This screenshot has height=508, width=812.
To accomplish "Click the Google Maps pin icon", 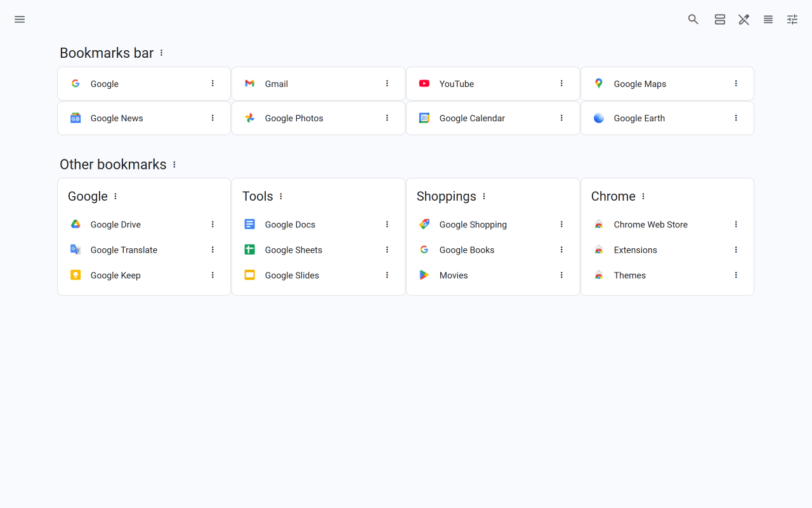I will [x=599, y=83].
